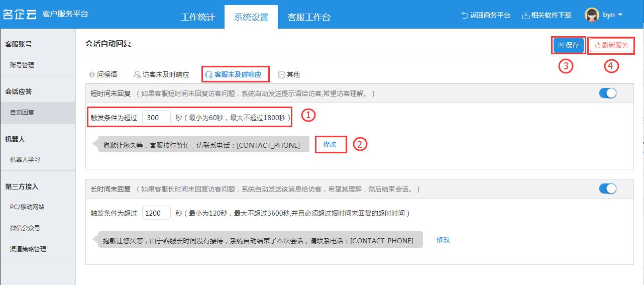Select the 问候语 greeting tab
644x285 pixels.
[x=103, y=74]
